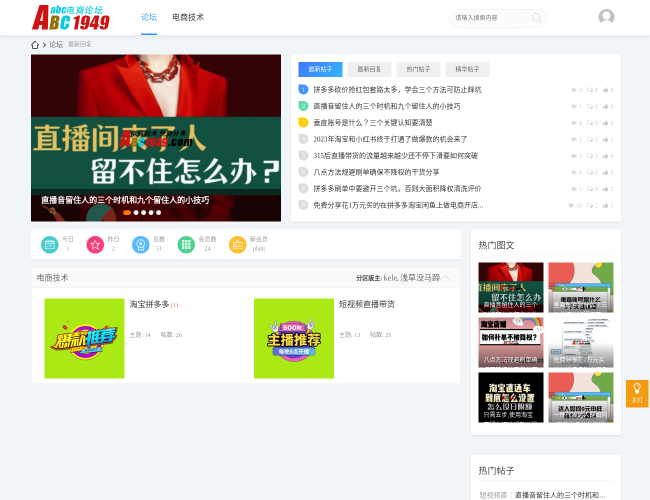Click the search magnifier icon
This screenshot has height=500, width=650.
coord(537,18)
